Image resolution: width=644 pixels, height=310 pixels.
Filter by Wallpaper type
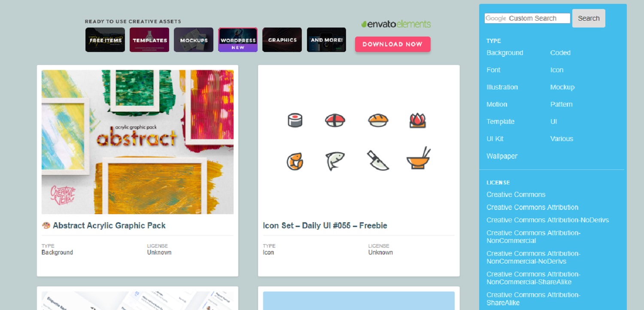pyautogui.click(x=502, y=156)
